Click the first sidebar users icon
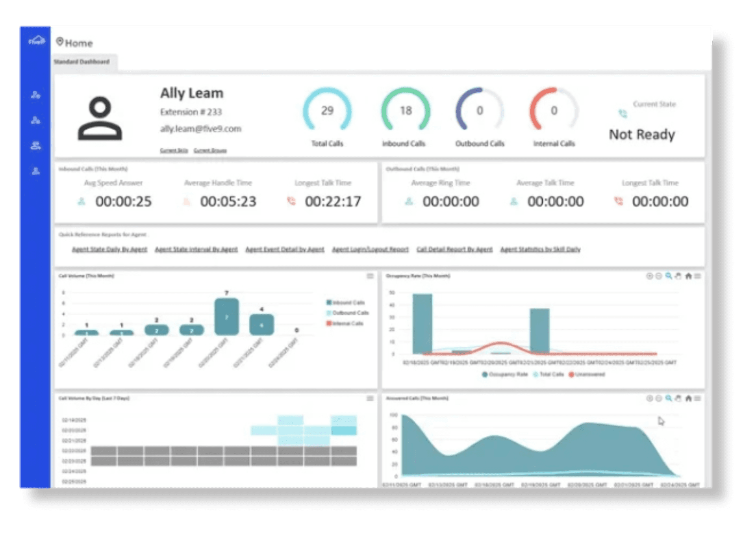 (x=35, y=95)
